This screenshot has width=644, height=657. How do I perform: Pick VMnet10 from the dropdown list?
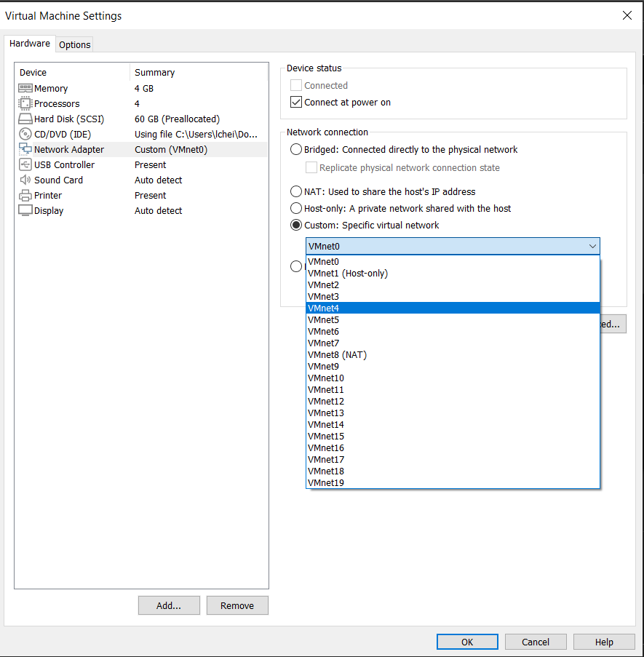(x=453, y=378)
